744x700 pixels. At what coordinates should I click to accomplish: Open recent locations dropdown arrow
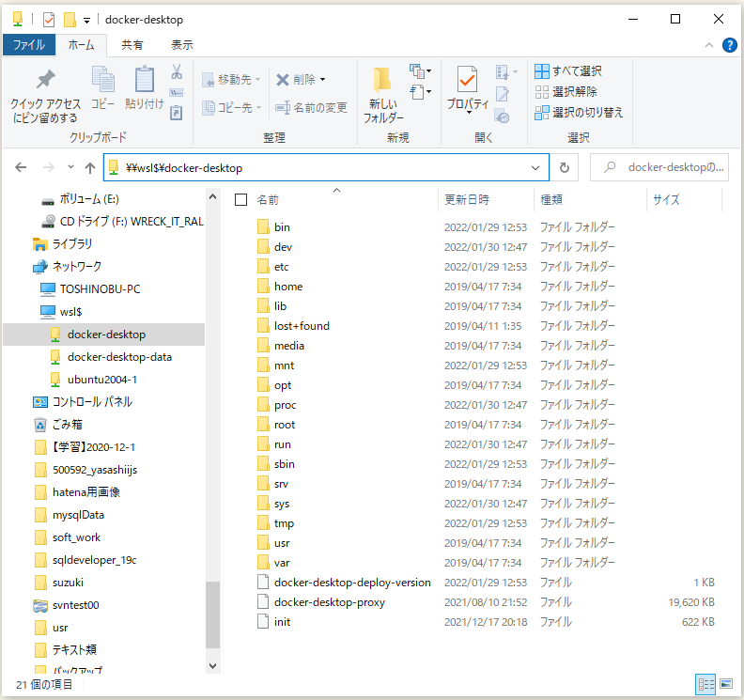(70, 167)
